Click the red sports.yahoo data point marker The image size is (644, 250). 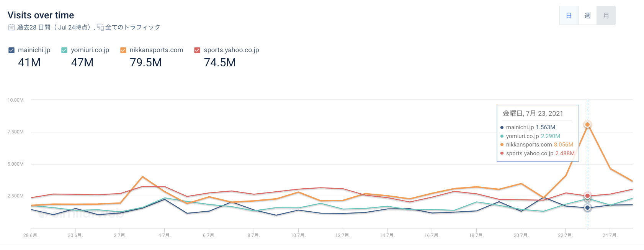[x=587, y=196]
